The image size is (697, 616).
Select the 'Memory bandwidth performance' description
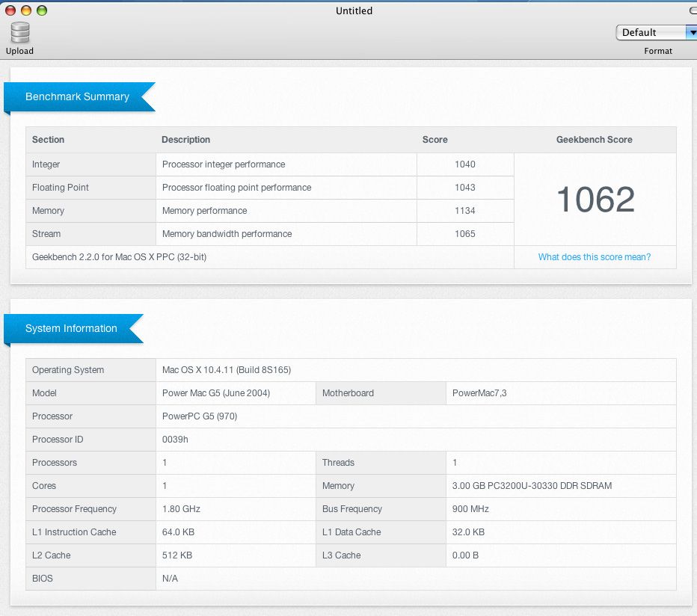click(227, 234)
